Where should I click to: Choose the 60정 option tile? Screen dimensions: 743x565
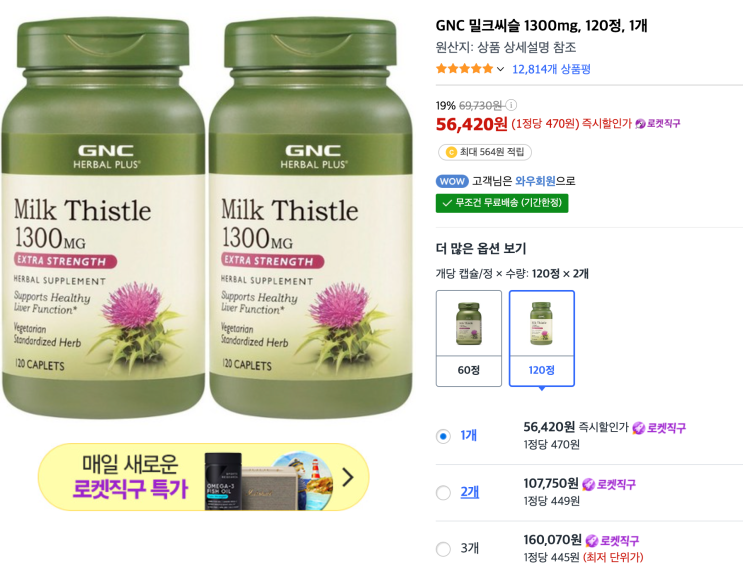[469, 338]
